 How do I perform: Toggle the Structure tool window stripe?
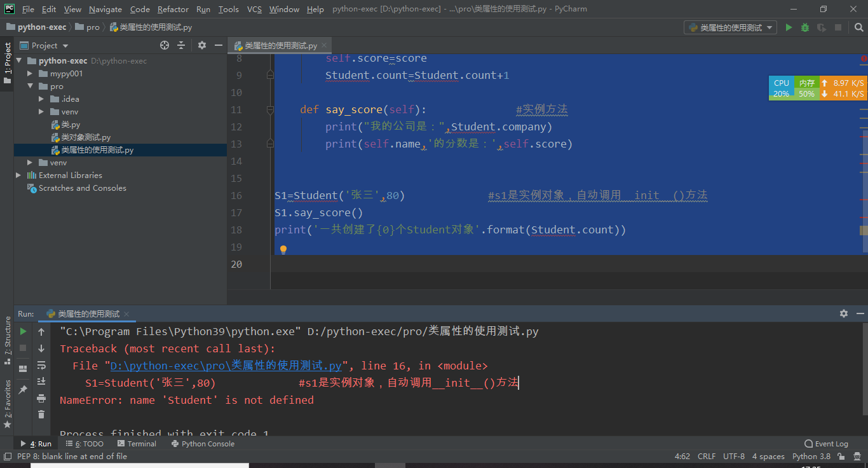tap(7, 340)
